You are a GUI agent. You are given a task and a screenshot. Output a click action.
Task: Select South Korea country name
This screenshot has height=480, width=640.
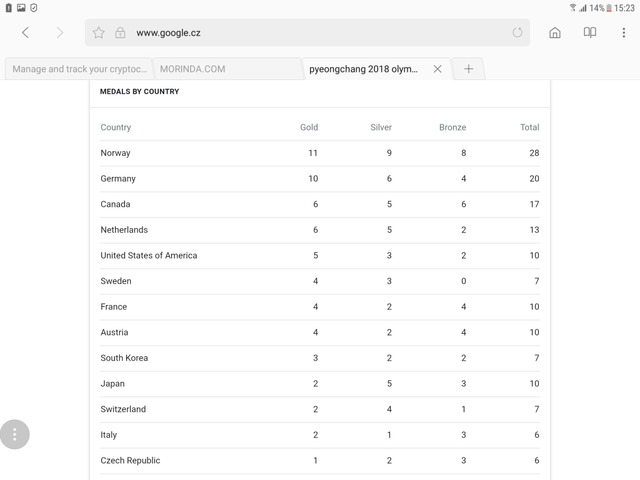[124, 358]
